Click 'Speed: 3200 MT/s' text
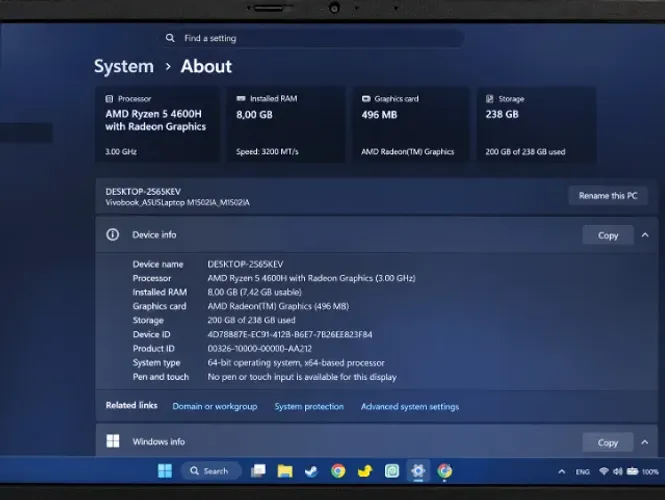 267,152
